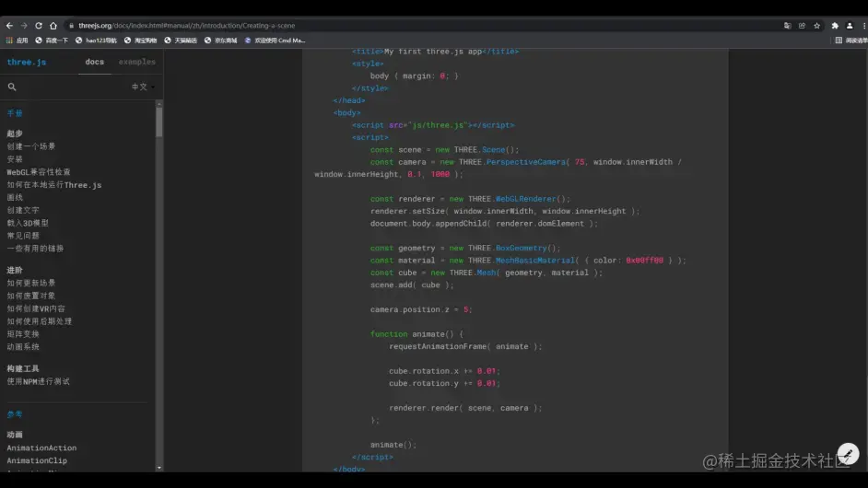
Task: Click the WebGLRenderer link in code
Action: (x=525, y=199)
